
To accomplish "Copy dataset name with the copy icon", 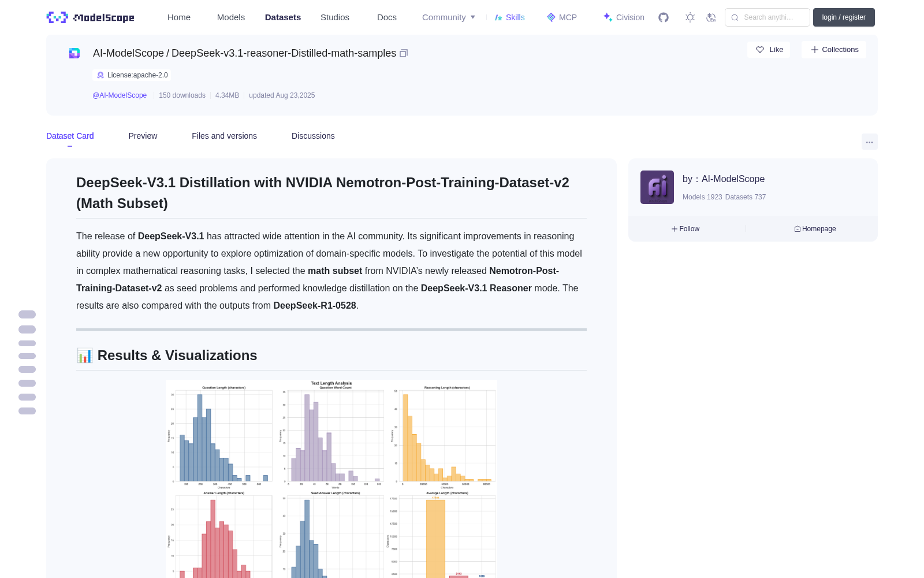I will point(404,53).
